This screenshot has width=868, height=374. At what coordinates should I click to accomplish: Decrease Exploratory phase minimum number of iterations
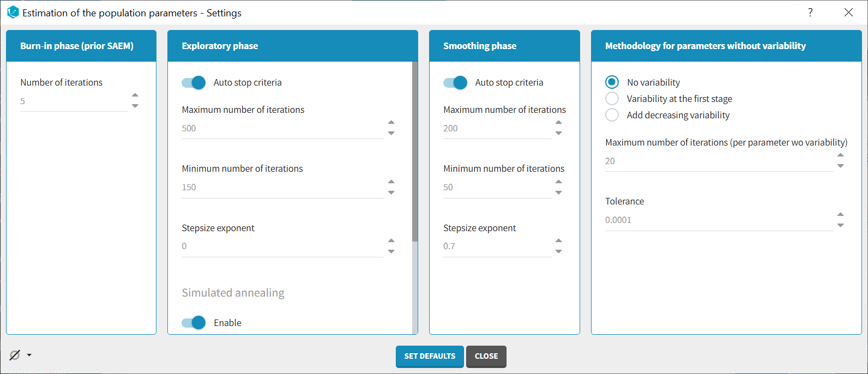391,192
